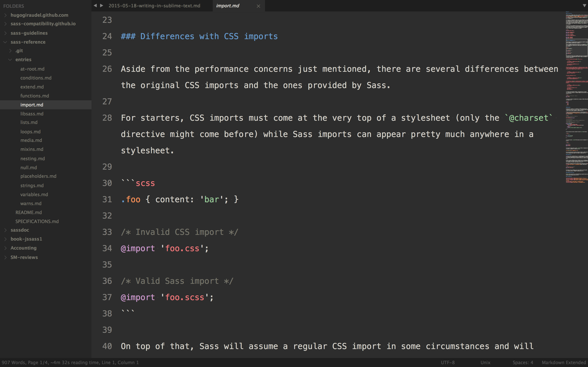Switch to the 2015-05-18-writing-in-sublime-text.md tab
588x367 pixels.
154,6
